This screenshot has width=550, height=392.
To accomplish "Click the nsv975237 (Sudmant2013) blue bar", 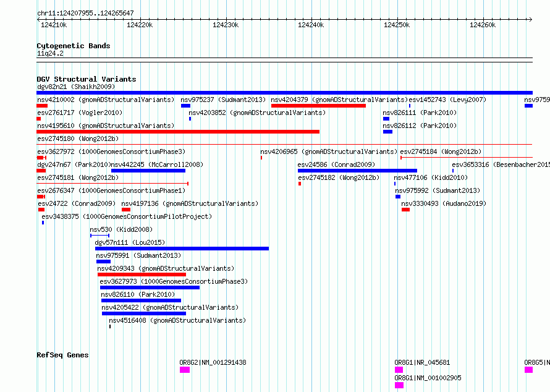I will pos(185,106).
